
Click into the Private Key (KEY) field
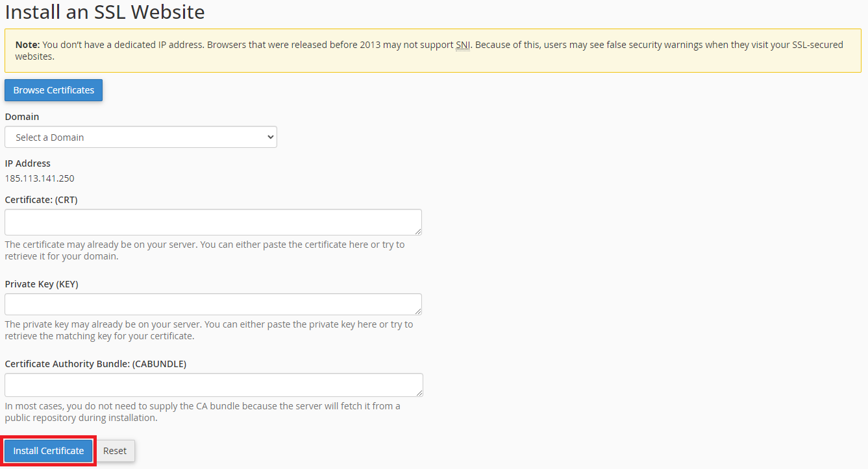213,304
